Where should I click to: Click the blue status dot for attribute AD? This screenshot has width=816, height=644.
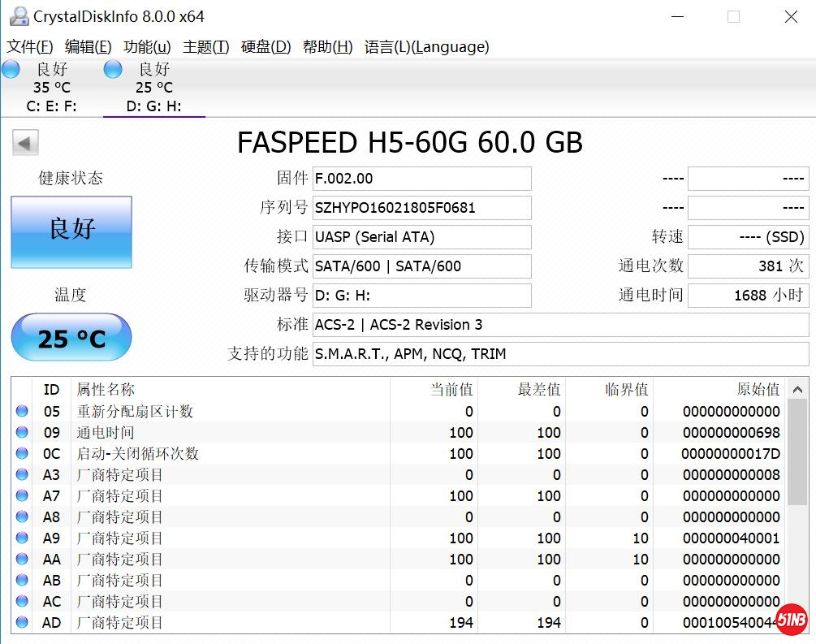point(21,622)
